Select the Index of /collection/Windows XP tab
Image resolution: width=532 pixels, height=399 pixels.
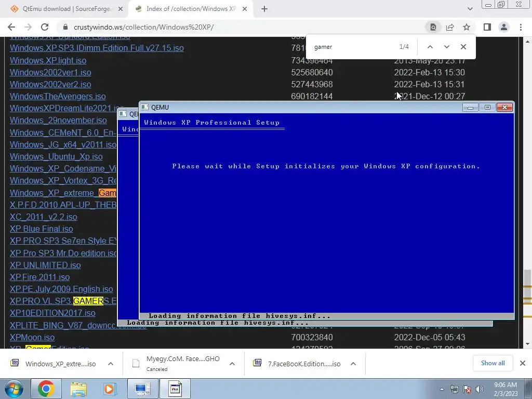[191, 9]
